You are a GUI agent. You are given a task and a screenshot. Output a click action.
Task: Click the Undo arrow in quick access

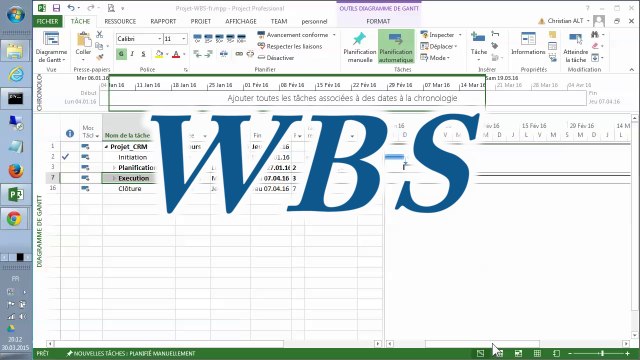pos(71,8)
